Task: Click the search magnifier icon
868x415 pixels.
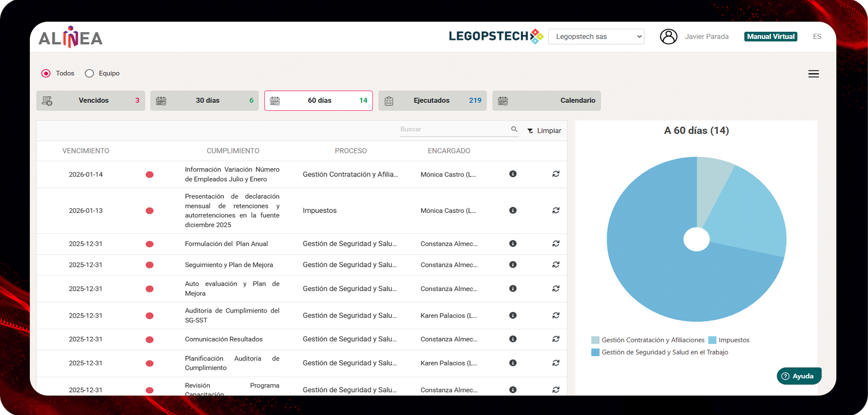Action: point(514,129)
